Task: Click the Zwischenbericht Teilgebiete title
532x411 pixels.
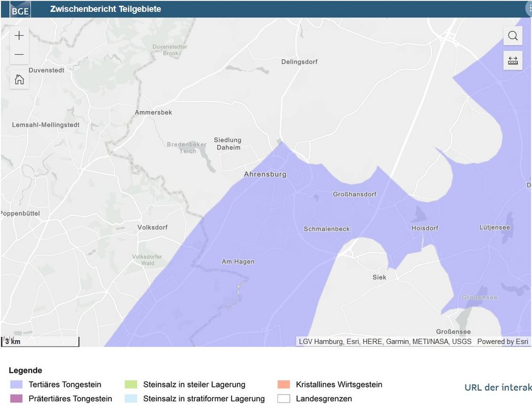Action: click(x=105, y=9)
